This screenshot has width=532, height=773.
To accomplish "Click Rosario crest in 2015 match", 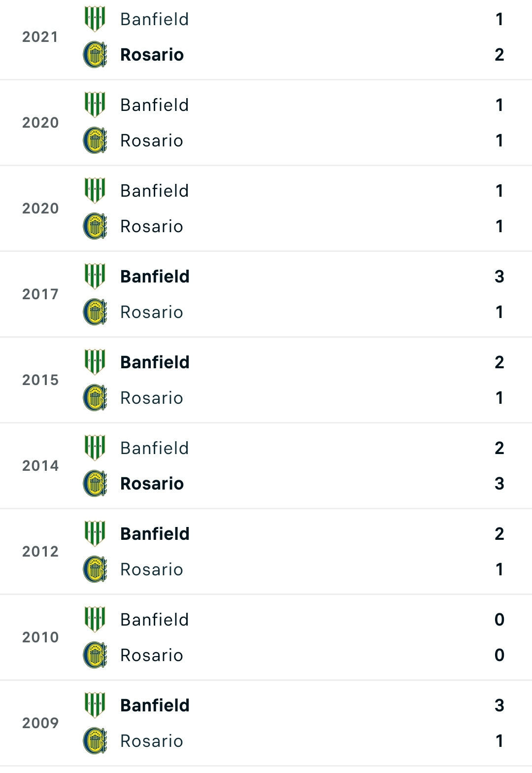I will pyautogui.click(x=95, y=397).
